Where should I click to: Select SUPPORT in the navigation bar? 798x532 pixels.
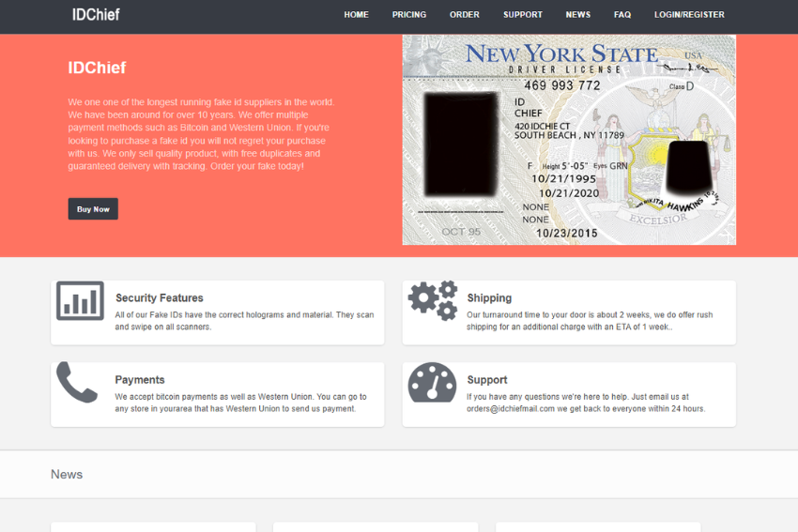[523, 15]
